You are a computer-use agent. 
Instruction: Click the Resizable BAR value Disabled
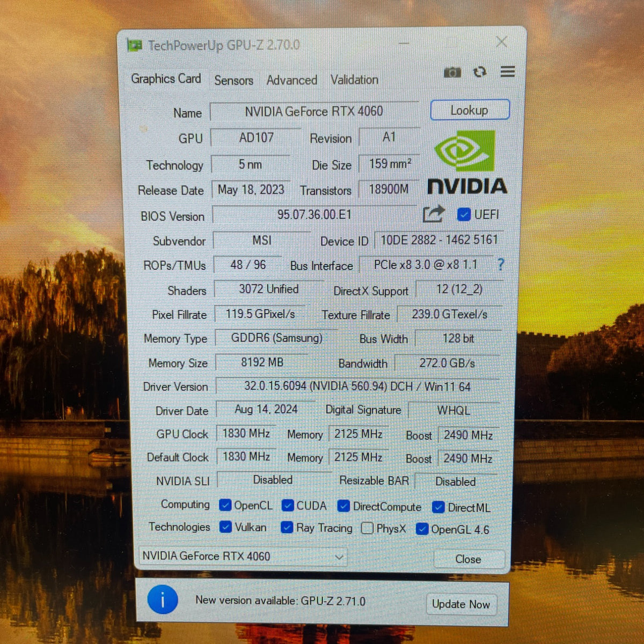[456, 481]
